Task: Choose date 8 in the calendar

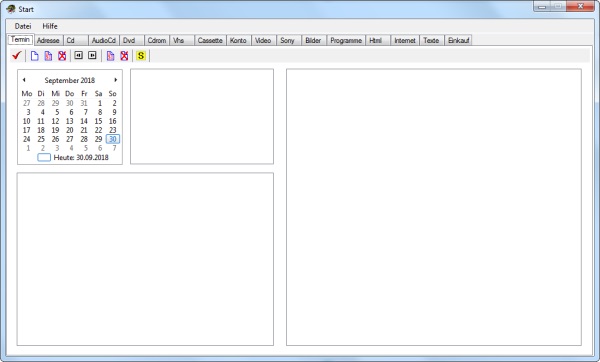Action: pos(100,112)
